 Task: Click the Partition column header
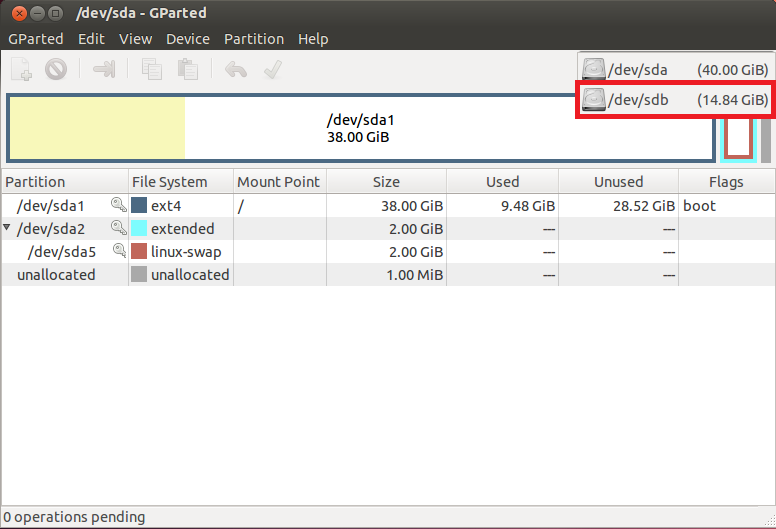tap(65, 182)
